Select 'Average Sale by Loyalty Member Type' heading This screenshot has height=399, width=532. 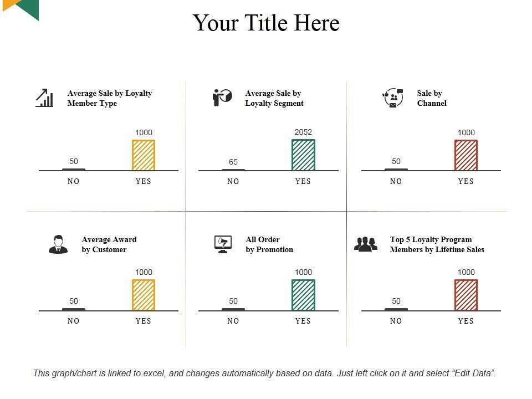point(109,98)
